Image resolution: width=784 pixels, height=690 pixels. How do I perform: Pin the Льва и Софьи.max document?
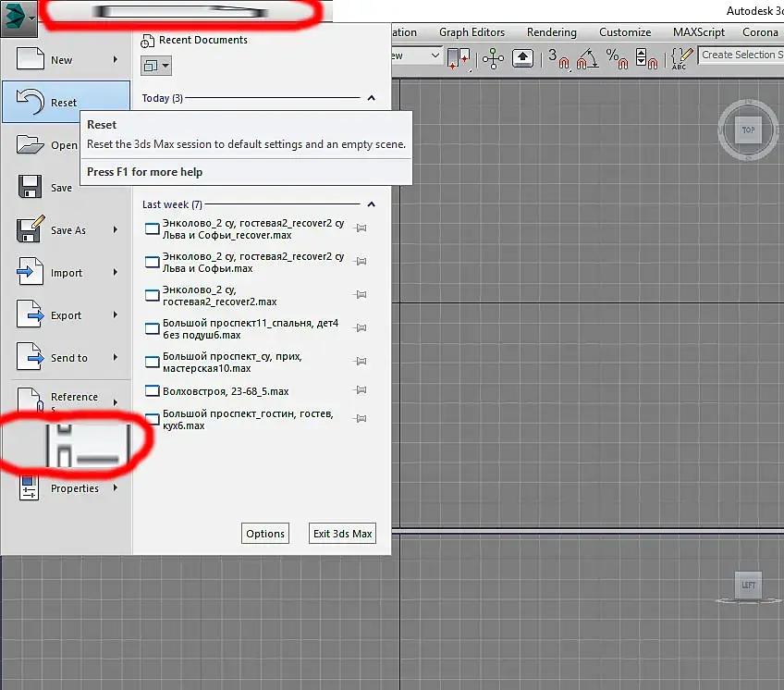click(x=361, y=261)
